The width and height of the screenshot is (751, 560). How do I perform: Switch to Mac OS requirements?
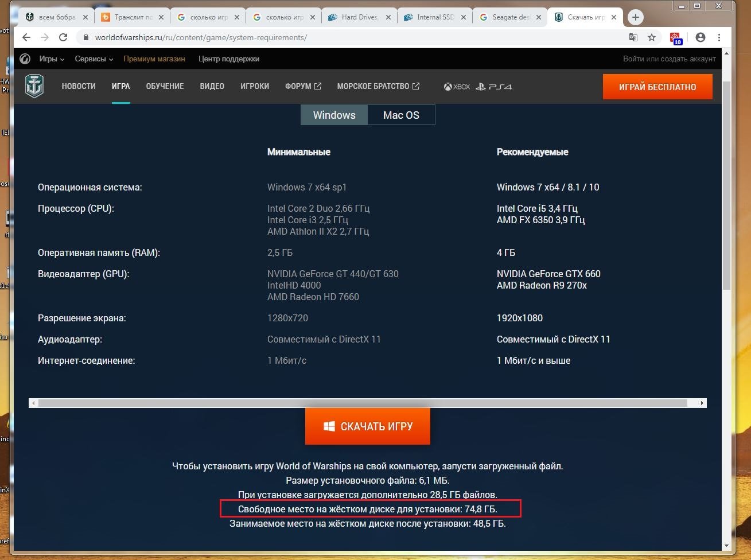coord(401,115)
